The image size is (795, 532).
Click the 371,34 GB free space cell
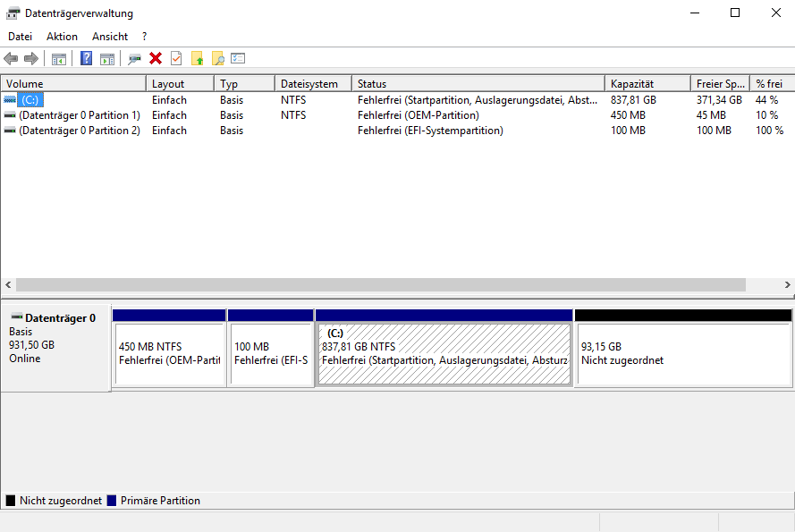[719, 100]
